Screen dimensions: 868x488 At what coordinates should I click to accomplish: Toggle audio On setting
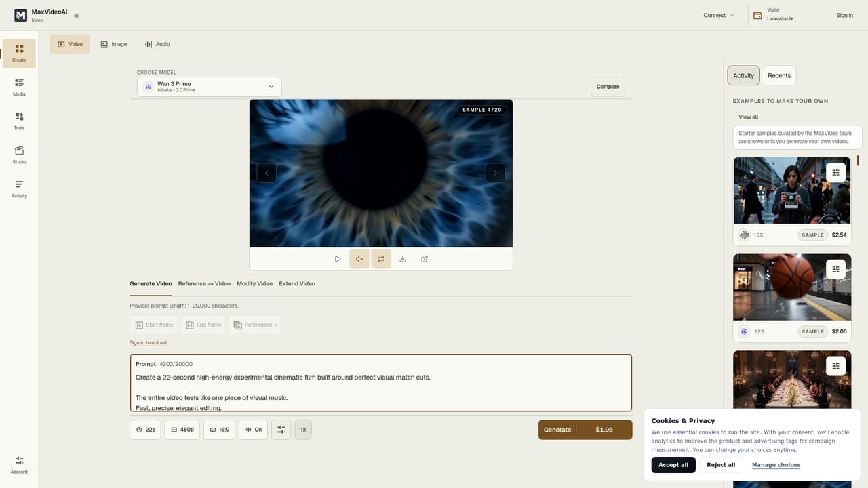pyautogui.click(x=254, y=430)
